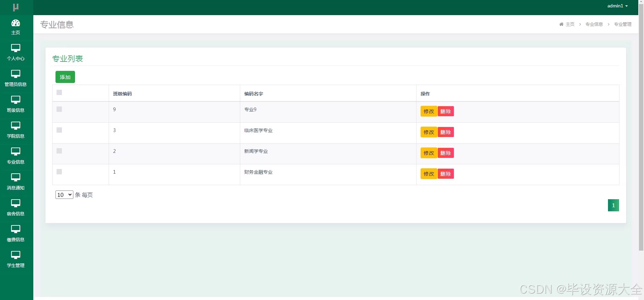Go to pagination page 1
Image resolution: width=644 pixels, height=300 pixels.
click(613, 205)
